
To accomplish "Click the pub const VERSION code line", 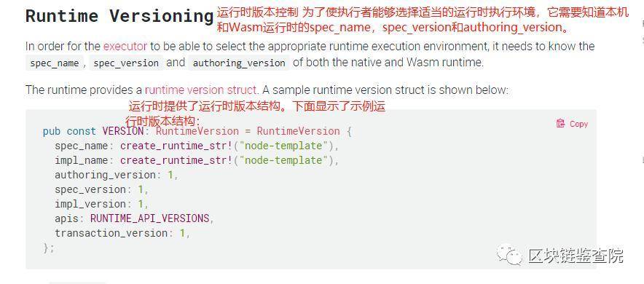I will pos(197,131).
